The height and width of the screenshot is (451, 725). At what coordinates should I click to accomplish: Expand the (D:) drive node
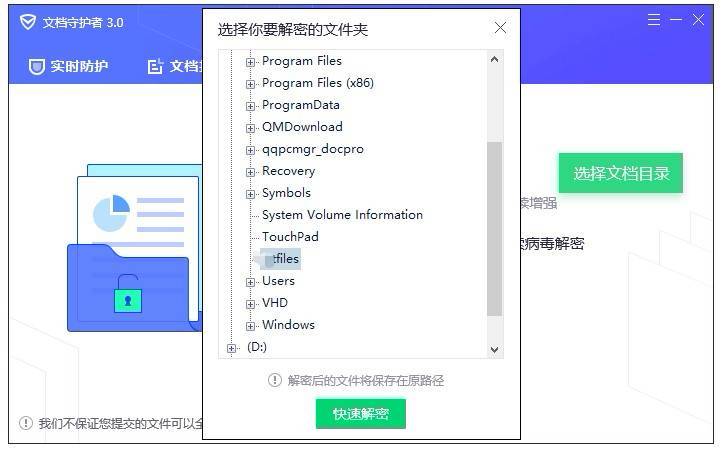232,348
